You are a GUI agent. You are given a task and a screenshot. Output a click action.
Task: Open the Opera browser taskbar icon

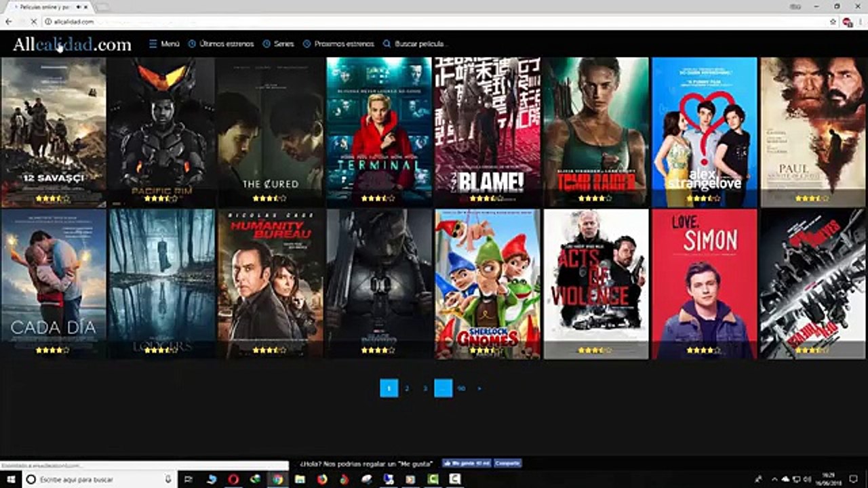click(x=233, y=479)
